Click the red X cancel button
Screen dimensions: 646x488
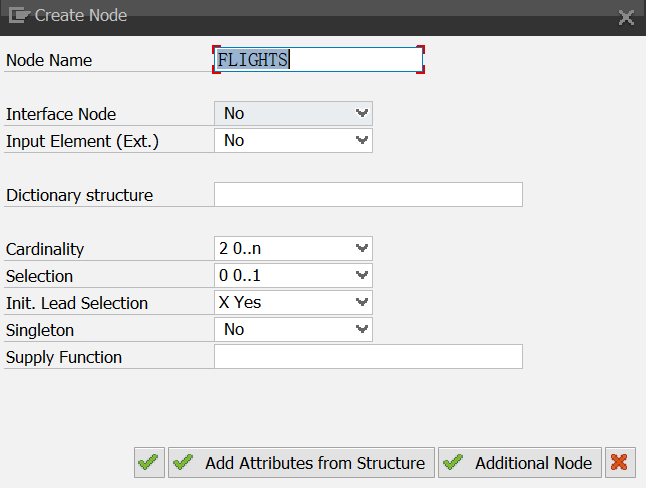click(x=620, y=462)
